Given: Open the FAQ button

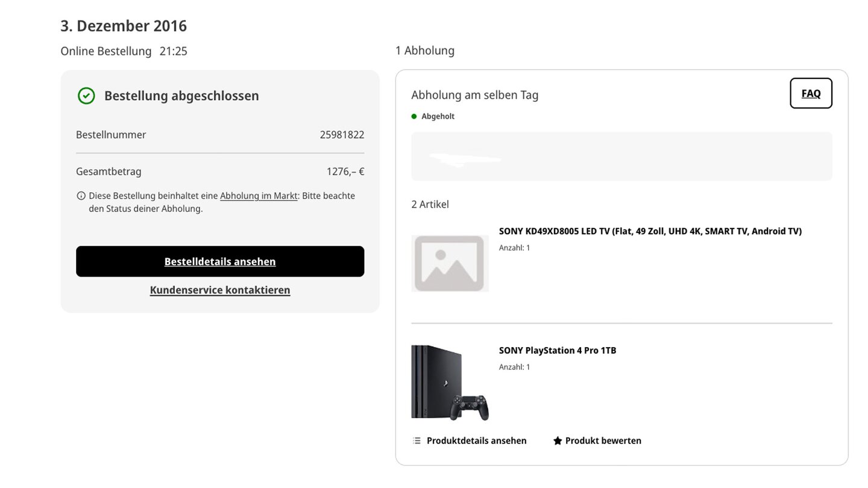Looking at the screenshot, I should pyautogui.click(x=811, y=93).
